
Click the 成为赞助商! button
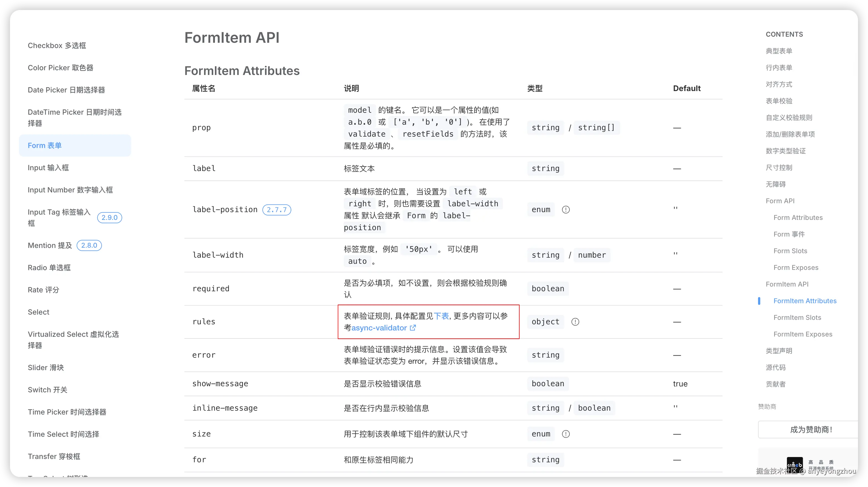(811, 430)
